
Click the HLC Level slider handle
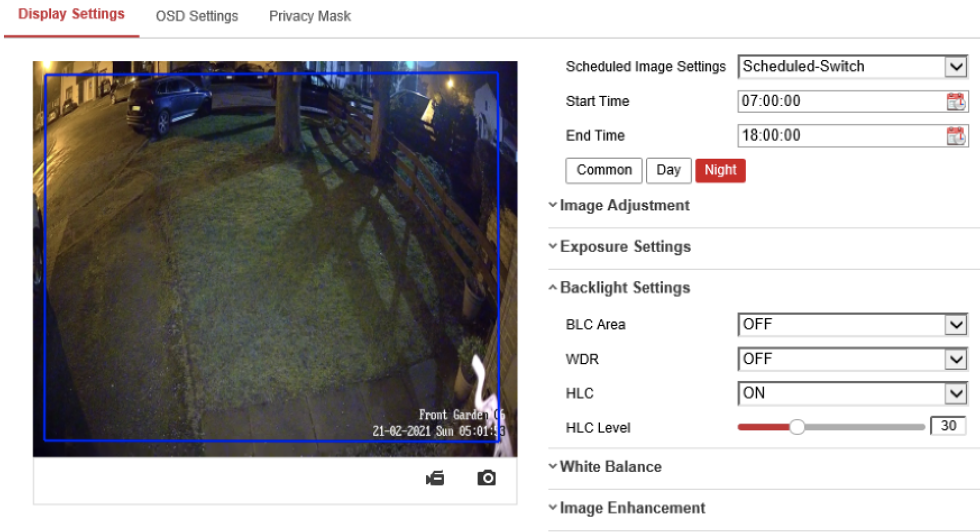(x=797, y=427)
